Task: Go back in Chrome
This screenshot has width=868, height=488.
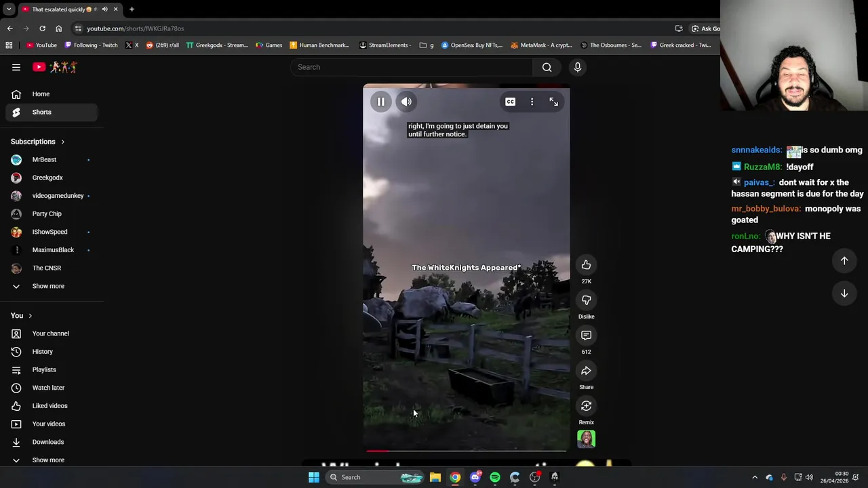Action: tap(9, 28)
